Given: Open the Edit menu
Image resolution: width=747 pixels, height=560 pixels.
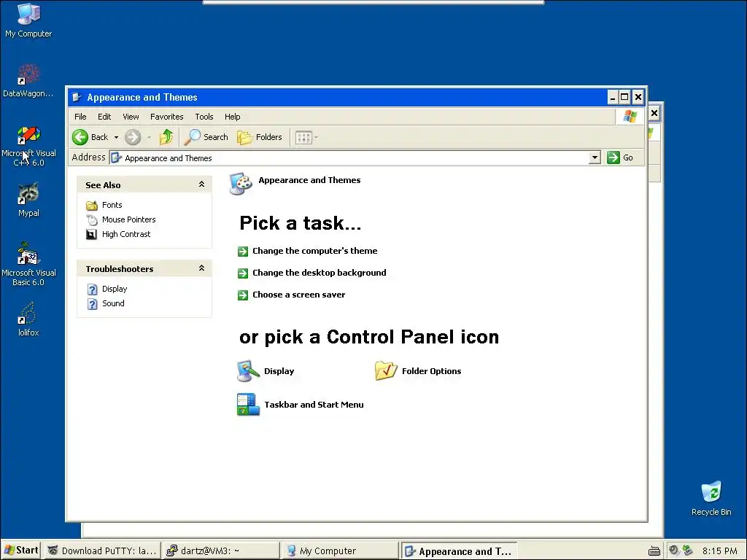Looking at the screenshot, I should click(x=104, y=117).
